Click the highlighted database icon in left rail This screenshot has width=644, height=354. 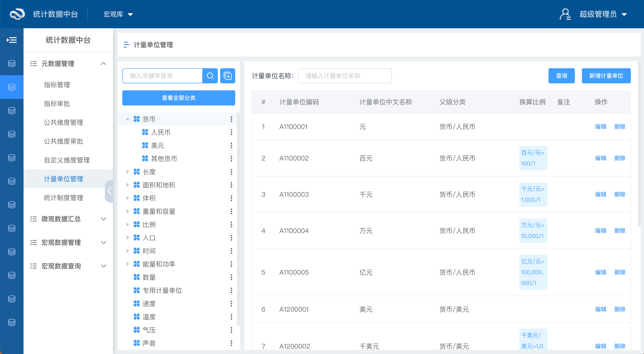pos(12,87)
